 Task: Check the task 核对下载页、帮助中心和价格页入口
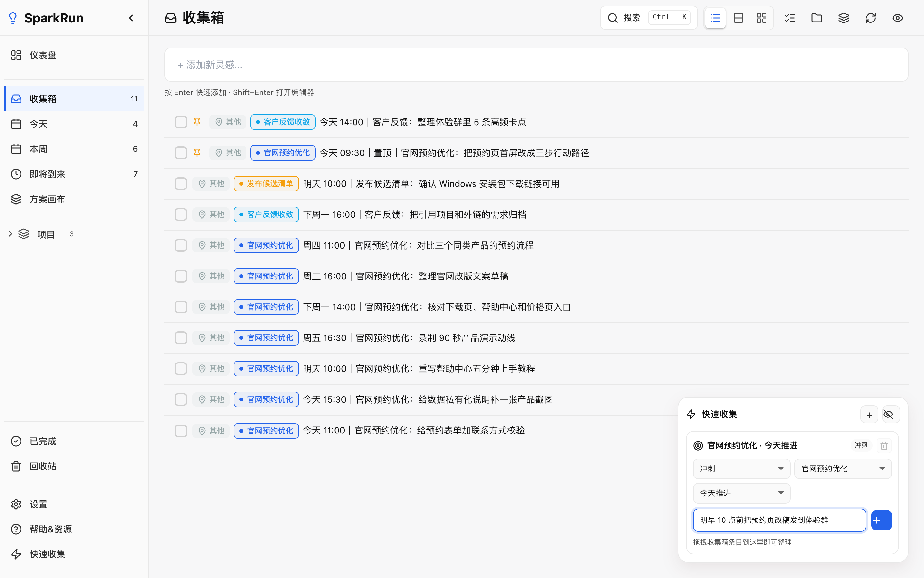181,307
